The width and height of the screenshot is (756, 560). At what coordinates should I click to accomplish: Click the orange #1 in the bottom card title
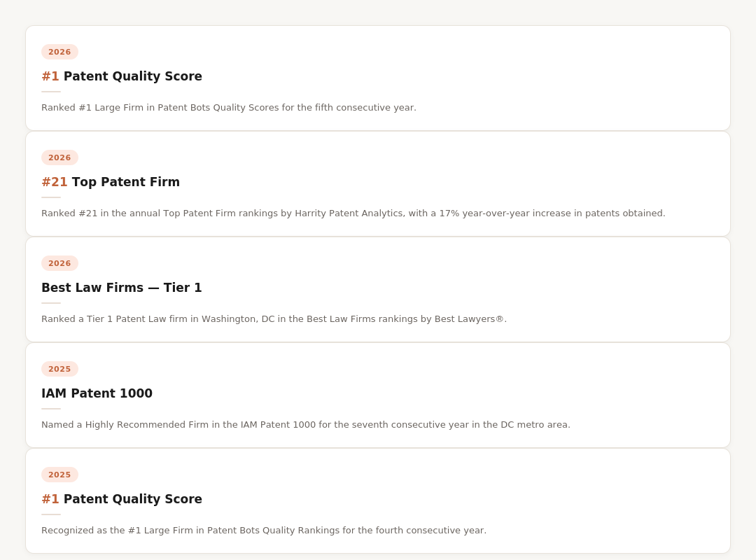coord(50,499)
